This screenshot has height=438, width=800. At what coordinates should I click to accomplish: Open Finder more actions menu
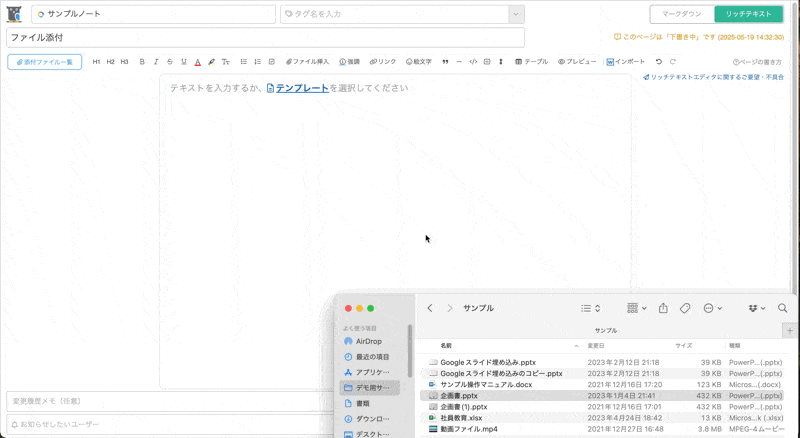tap(712, 308)
